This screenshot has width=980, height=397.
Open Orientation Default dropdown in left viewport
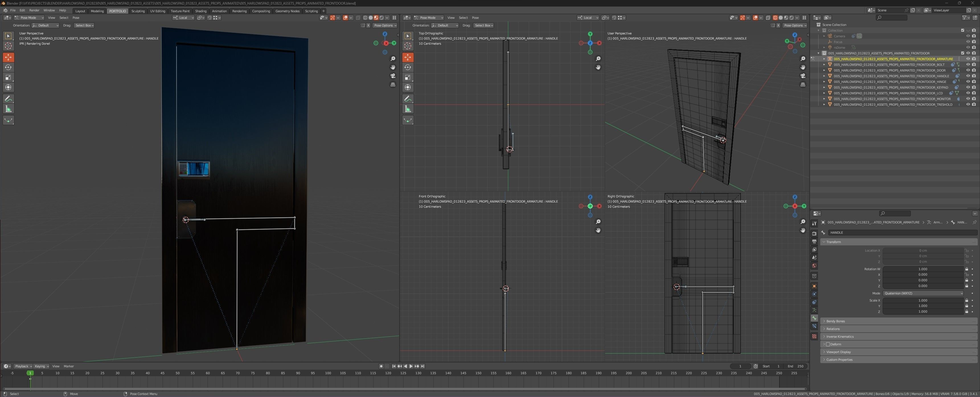(45, 25)
